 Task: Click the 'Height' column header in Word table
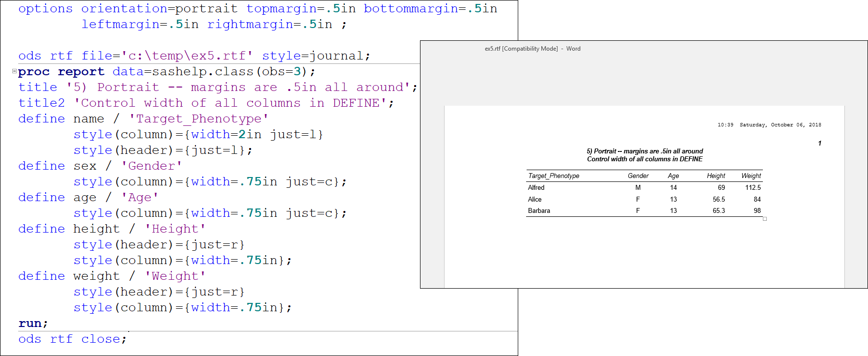pyautogui.click(x=716, y=176)
